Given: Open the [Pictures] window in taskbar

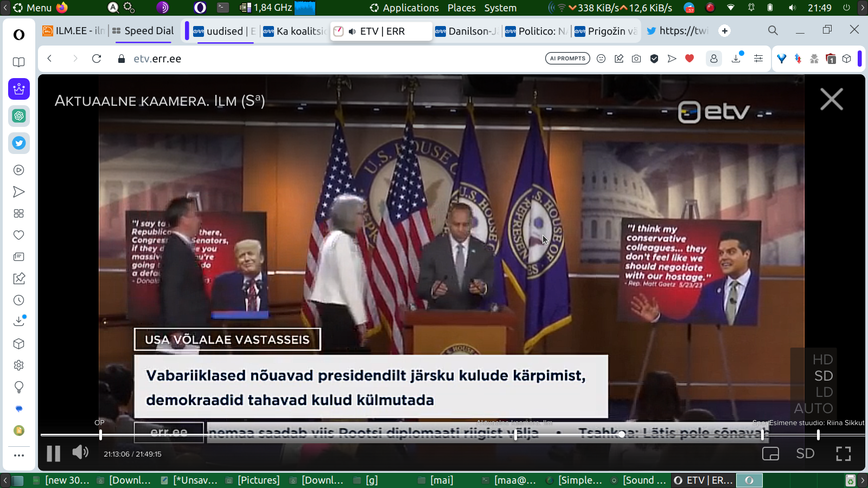Looking at the screenshot, I should [252, 480].
